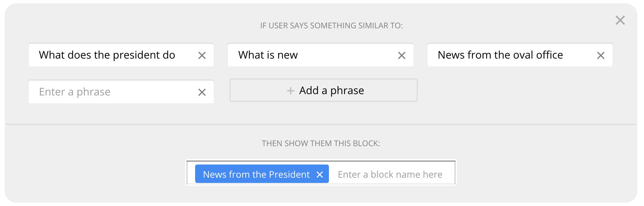Click the "THEN SHOW THEM THIS BLOCK" heading
Viewport: 644px width, 206px height.
click(x=321, y=143)
